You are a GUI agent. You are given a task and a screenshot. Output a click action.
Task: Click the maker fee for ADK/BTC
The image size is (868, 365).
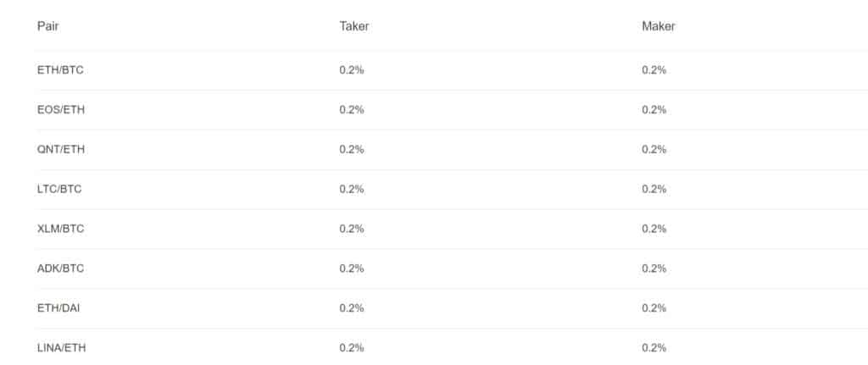[654, 268]
